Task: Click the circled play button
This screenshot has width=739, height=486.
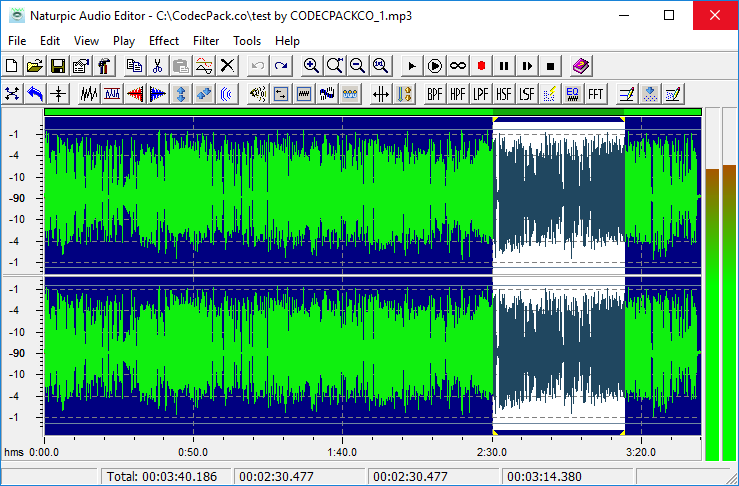Action: point(435,66)
